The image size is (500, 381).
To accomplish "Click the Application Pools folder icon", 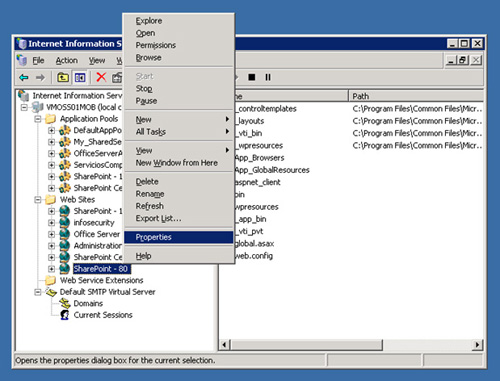I will 51,119.
